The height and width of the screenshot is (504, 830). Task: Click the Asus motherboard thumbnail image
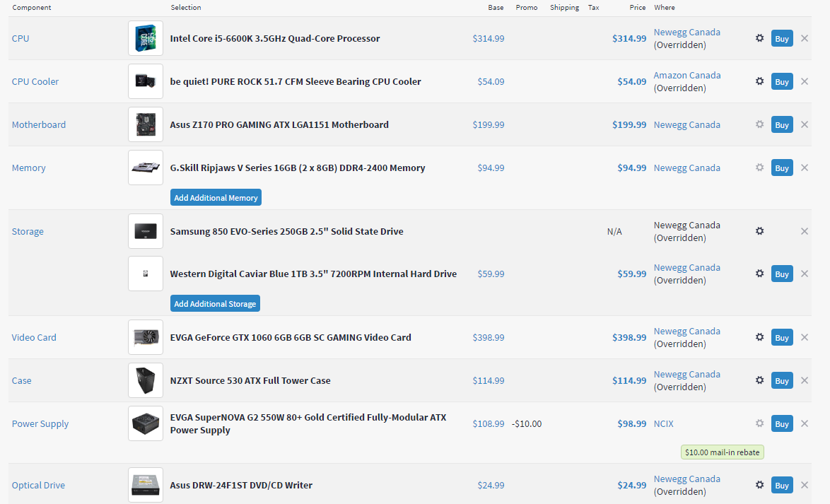tap(146, 124)
